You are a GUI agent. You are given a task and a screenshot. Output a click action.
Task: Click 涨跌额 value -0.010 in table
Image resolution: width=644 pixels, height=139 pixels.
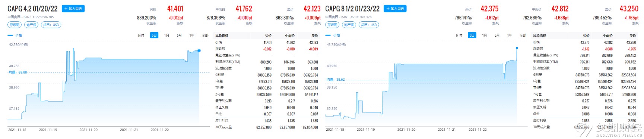(x=291, y=49)
